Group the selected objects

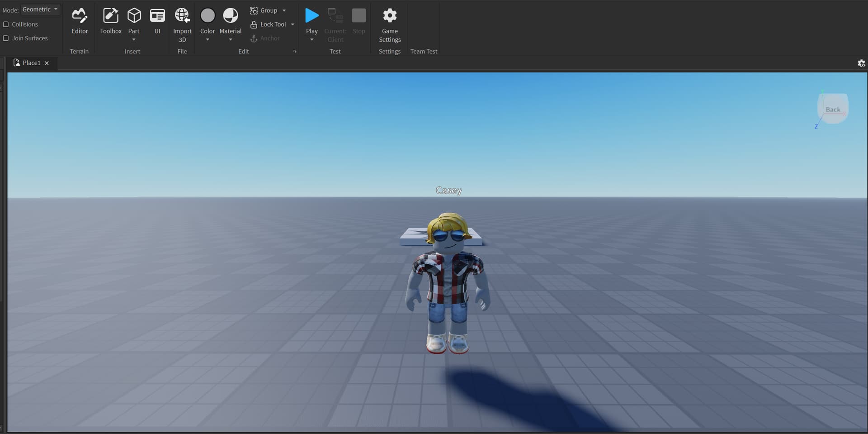[x=268, y=10]
